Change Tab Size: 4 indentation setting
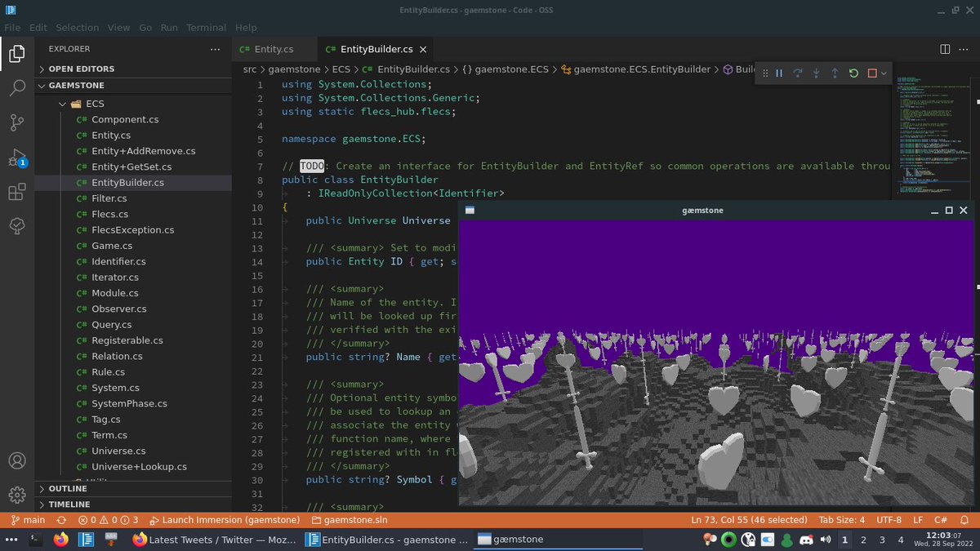This screenshot has height=551, width=980. [x=841, y=520]
